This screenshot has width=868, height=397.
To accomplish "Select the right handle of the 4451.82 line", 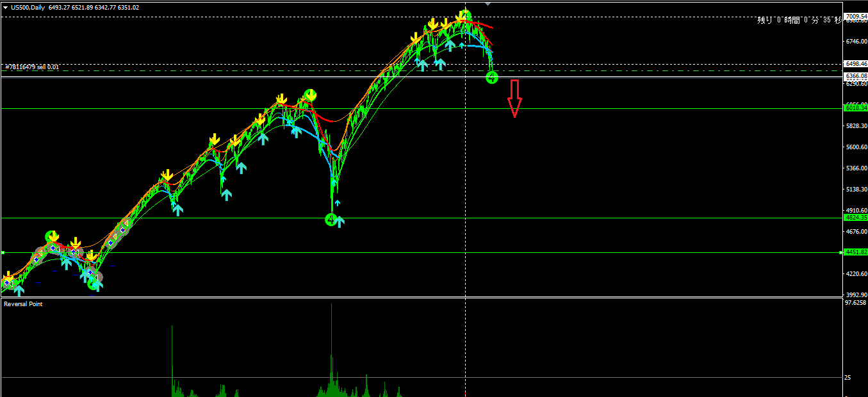I will point(840,253).
